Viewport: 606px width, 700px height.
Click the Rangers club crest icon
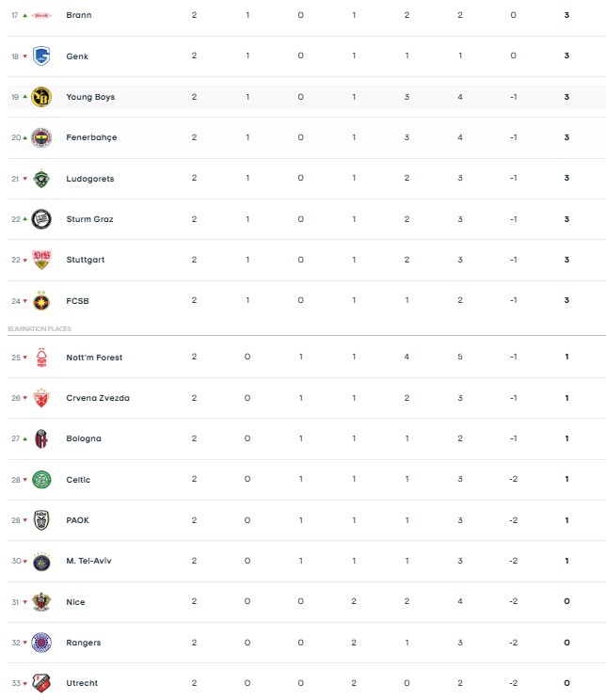(41, 643)
